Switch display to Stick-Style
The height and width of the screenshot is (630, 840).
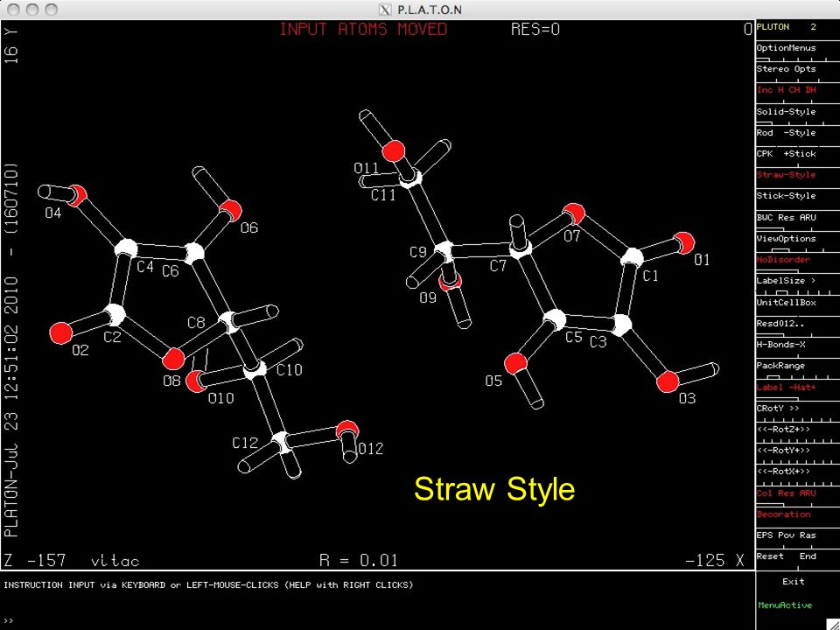click(786, 195)
